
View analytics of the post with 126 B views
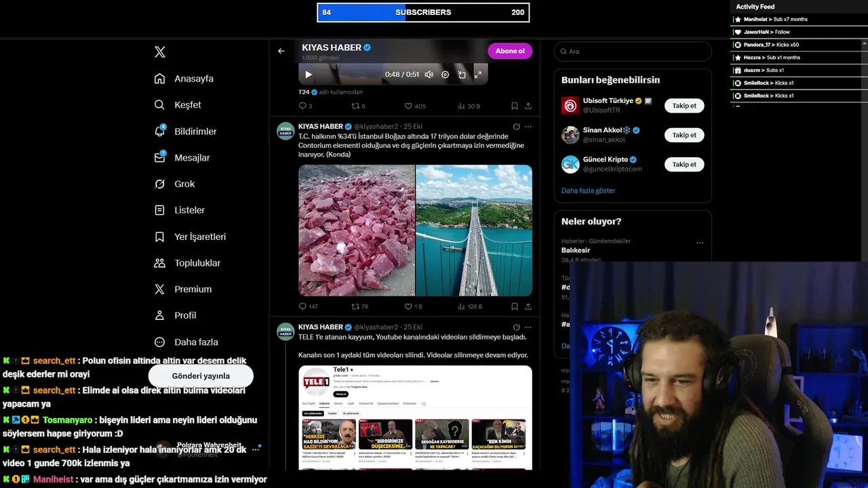coord(471,306)
